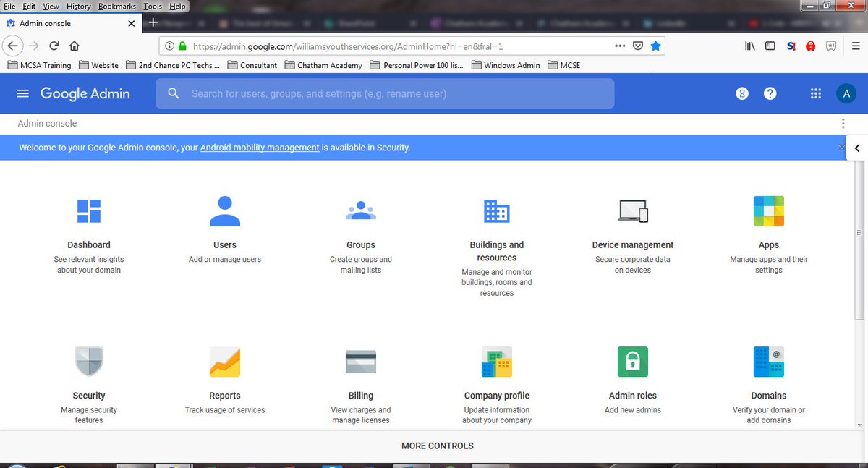Collapse the side panel chevron arrow
Image resolution: width=868 pixels, height=468 pixels.
click(857, 148)
